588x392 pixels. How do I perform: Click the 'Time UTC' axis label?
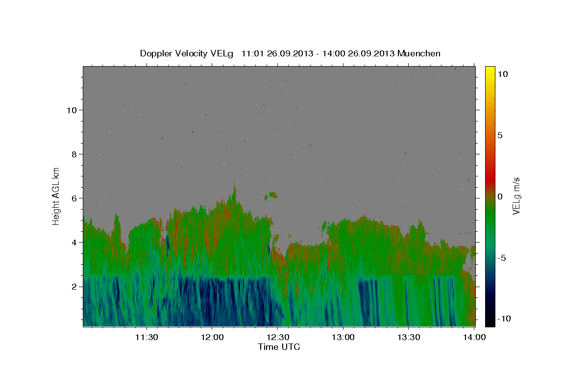279,347
